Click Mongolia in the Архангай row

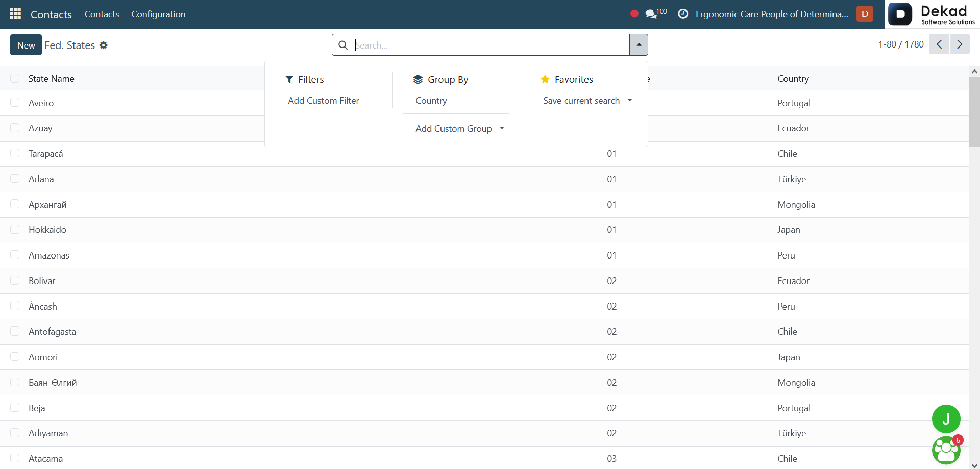[x=796, y=204]
